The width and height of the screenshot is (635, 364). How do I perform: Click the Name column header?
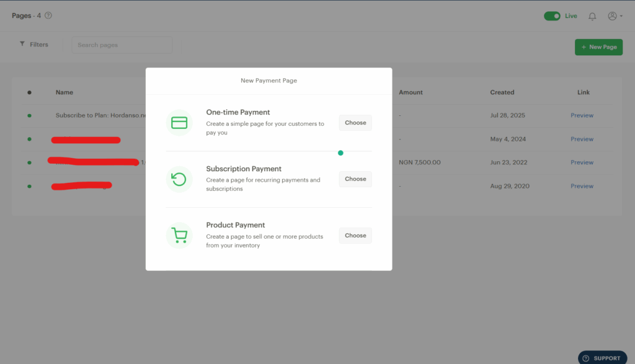coord(64,92)
